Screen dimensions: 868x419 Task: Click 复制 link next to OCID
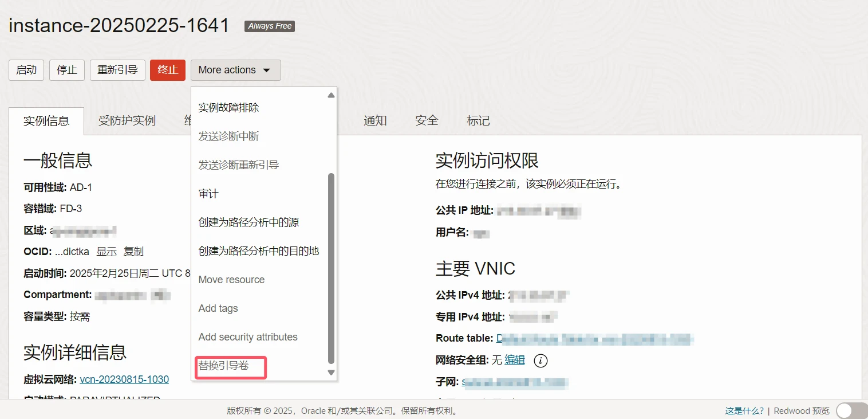coord(133,252)
